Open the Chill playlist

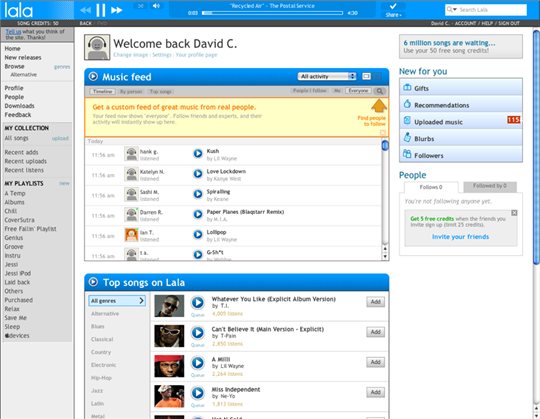pos(11,211)
